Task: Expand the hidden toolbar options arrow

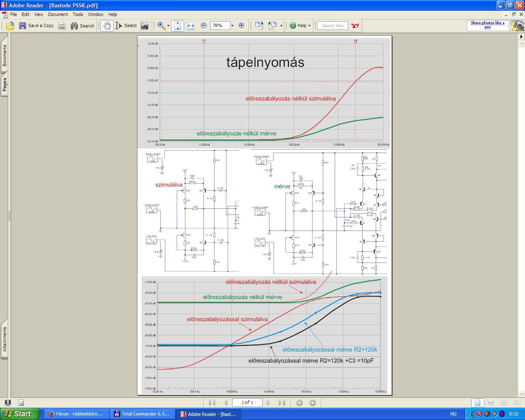Action: [x=281, y=26]
